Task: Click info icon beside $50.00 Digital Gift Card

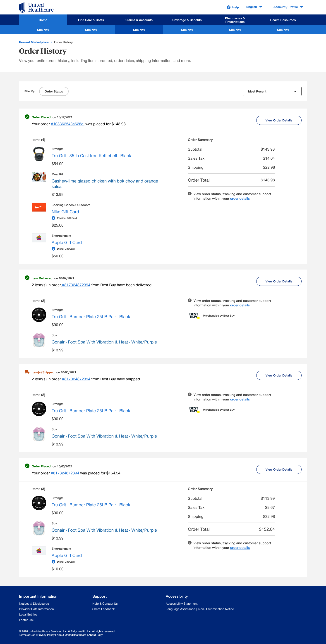Action: tap(53, 249)
